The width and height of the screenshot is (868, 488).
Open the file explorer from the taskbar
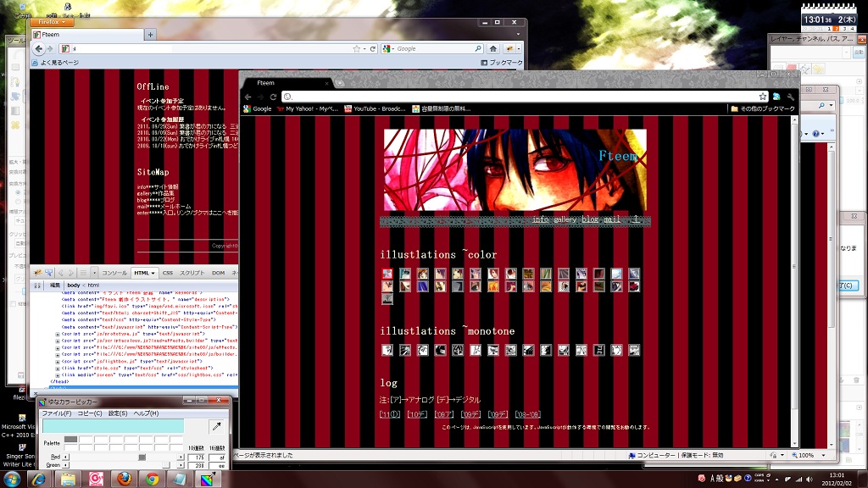[x=68, y=480]
